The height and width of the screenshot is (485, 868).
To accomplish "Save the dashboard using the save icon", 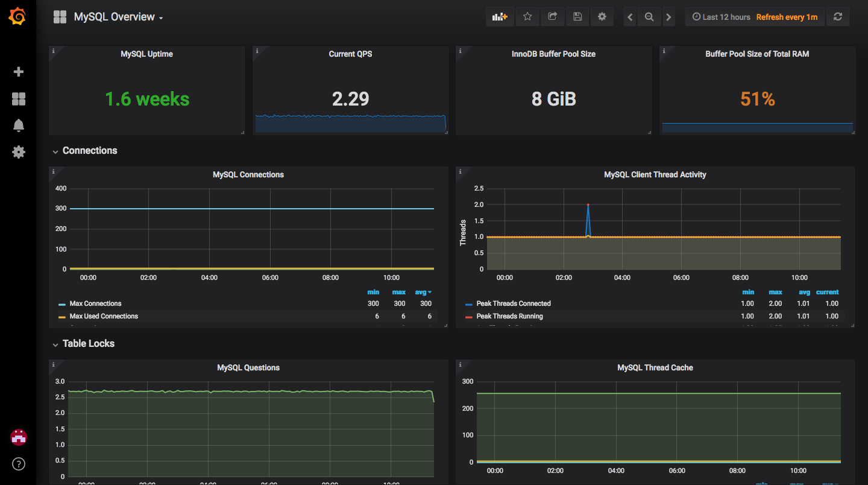I will [577, 16].
